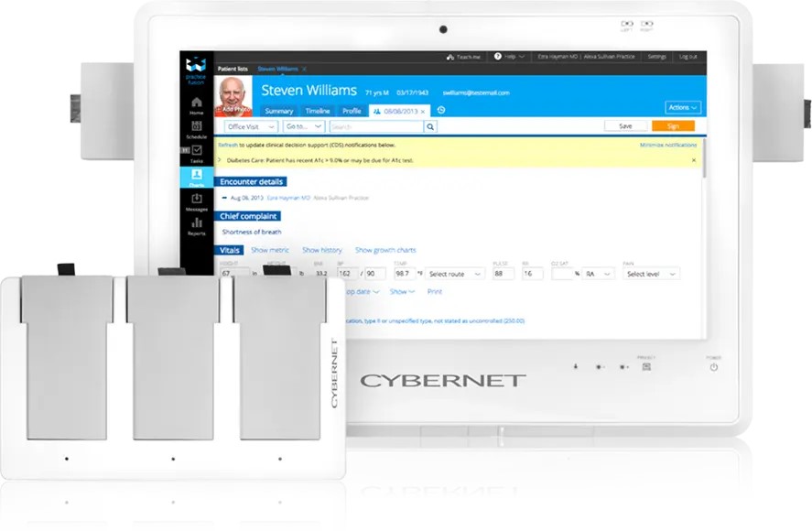Open Settings in the top bar

tap(656, 57)
